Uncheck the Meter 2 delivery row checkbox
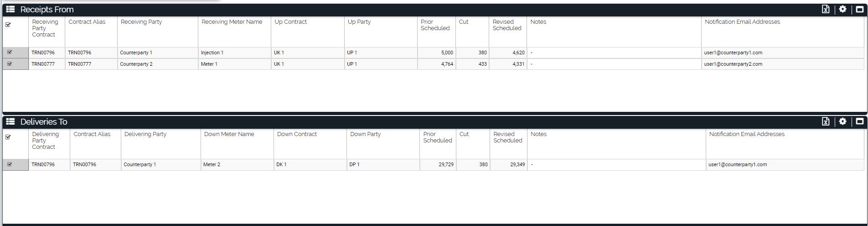The width and height of the screenshot is (868, 226). coord(10,164)
